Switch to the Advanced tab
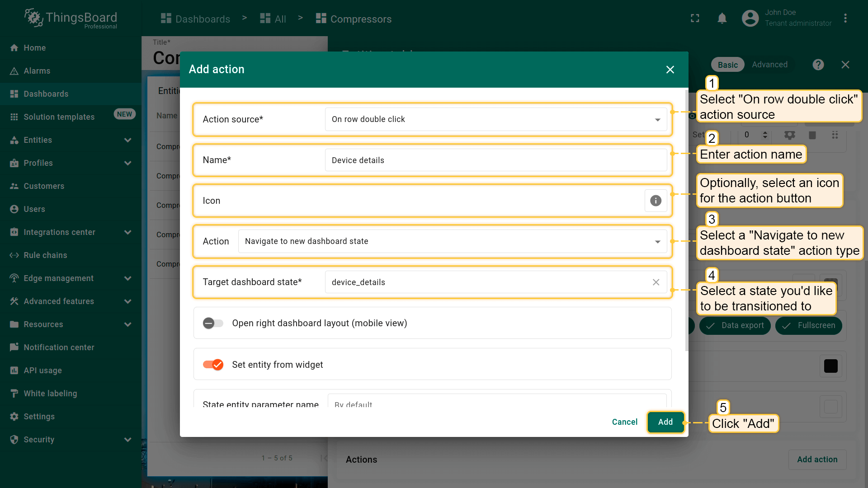Viewport: 868px width, 488px height. coord(769,65)
